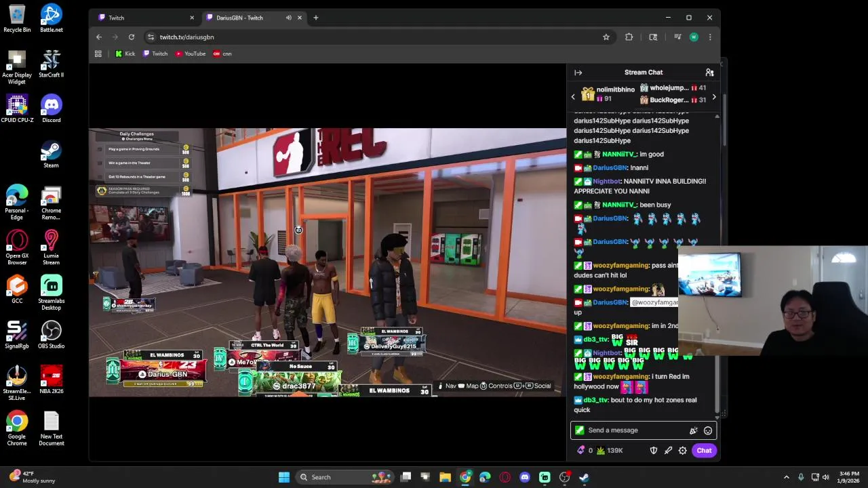Open the Twitch bookmark
Viewport: 868px width, 488px height.
pyautogui.click(x=155, y=54)
